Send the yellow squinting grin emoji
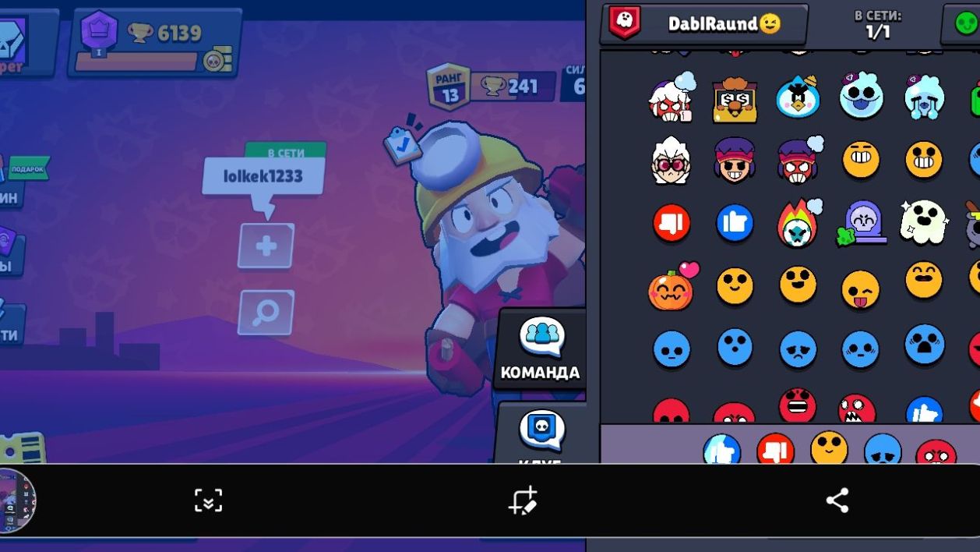 coord(861,160)
